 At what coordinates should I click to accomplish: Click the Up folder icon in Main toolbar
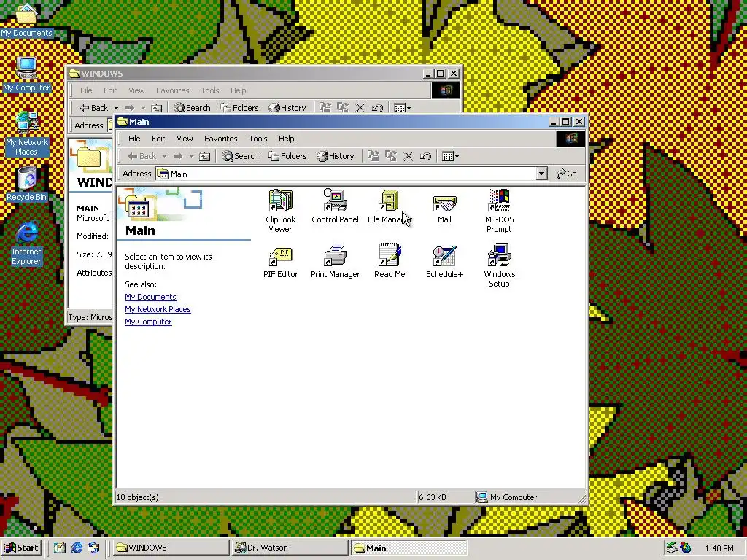[204, 156]
